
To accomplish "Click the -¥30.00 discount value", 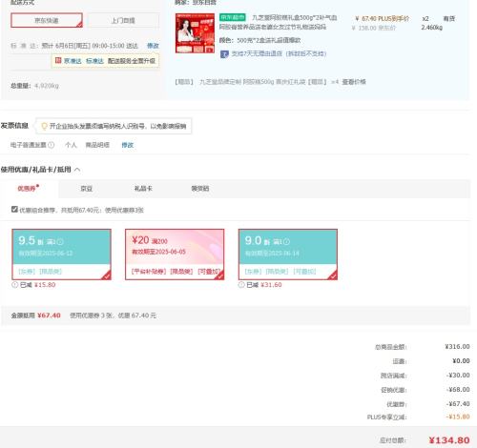I will click(458, 376).
